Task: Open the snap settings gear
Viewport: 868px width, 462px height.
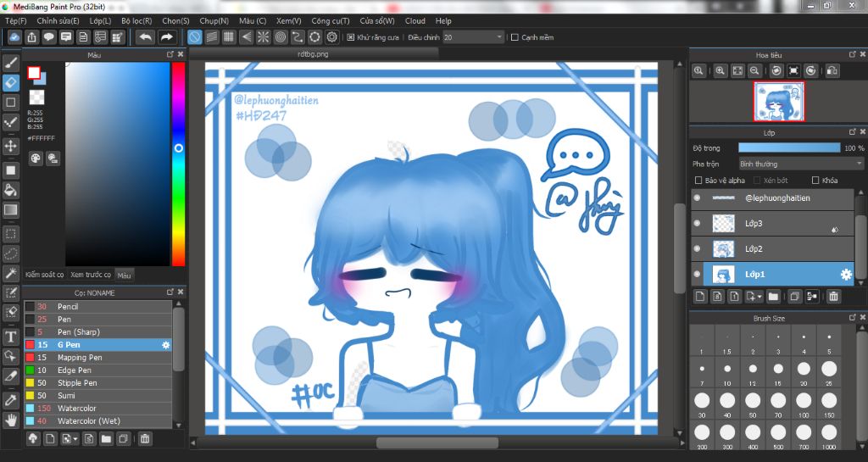Action: tap(332, 37)
